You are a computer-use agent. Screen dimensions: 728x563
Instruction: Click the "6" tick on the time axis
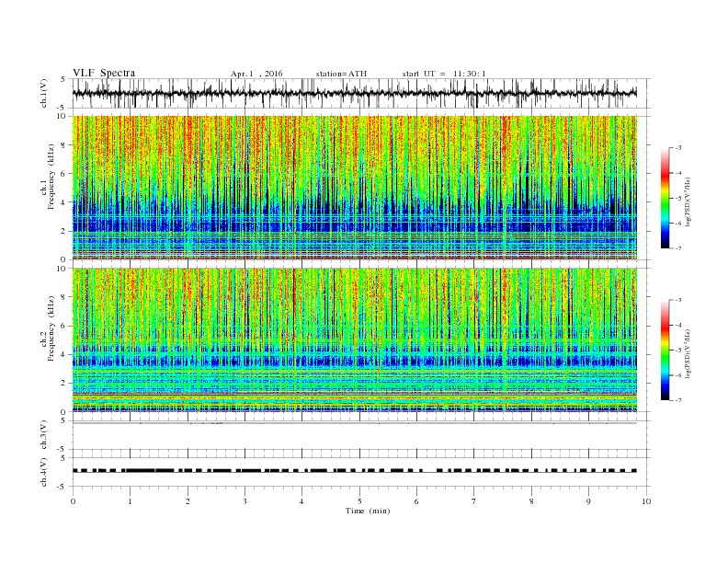pos(416,501)
